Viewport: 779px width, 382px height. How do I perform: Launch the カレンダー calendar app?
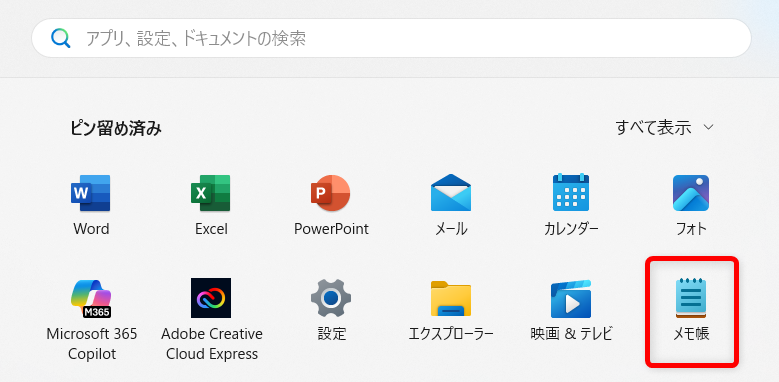[571, 193]
